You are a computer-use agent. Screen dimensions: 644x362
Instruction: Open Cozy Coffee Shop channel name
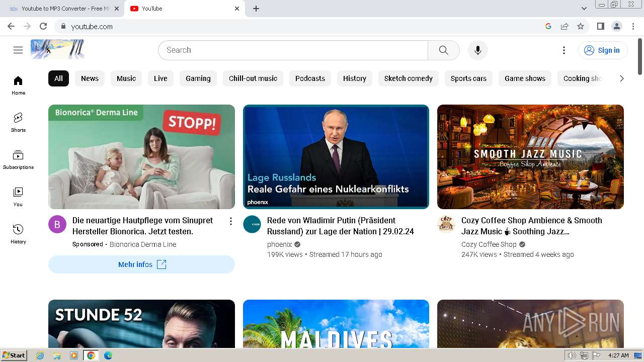489,244
